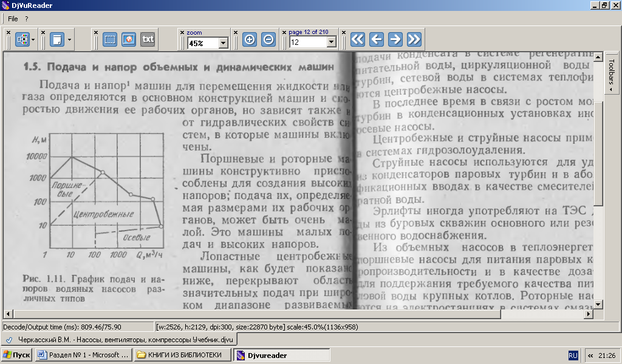622x364 pixels.
Task: Go to the previous page
Action: coord(377,39)
